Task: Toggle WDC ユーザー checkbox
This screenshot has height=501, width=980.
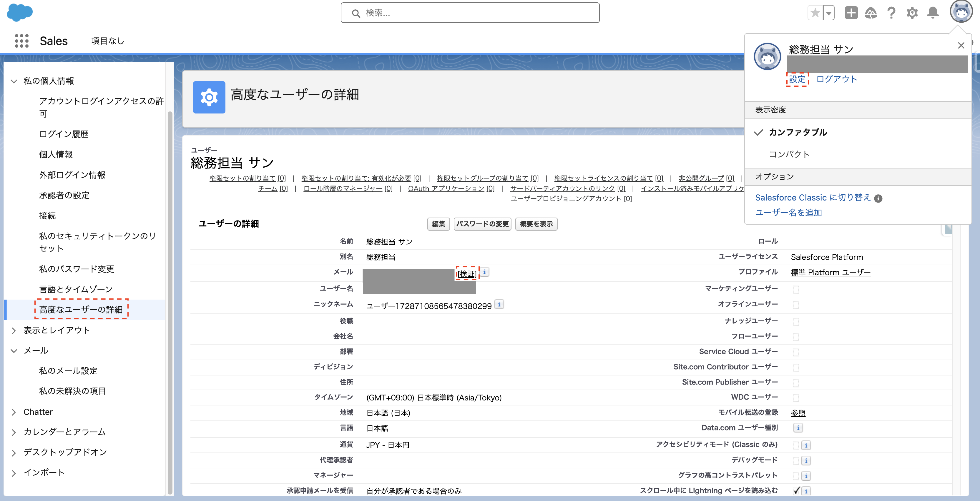Action: [796, 398]
